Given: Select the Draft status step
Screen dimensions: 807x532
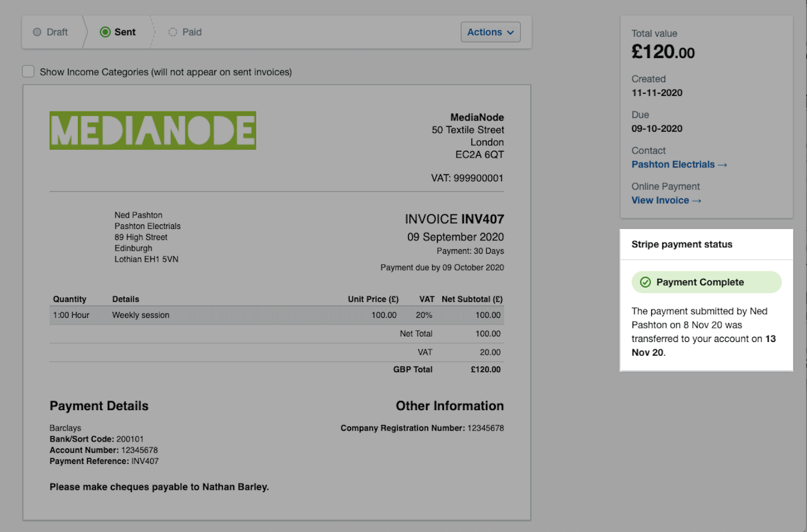Looking at the screenshot, I should (50, 32).
